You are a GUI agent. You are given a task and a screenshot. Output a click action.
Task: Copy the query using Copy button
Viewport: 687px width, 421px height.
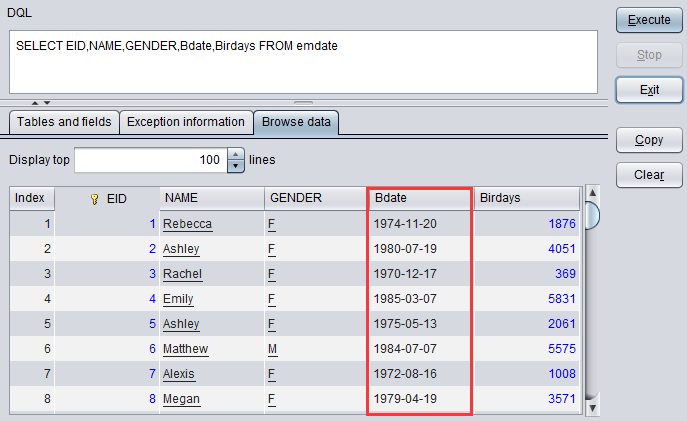pyautogui.click(x=649, y=140)
